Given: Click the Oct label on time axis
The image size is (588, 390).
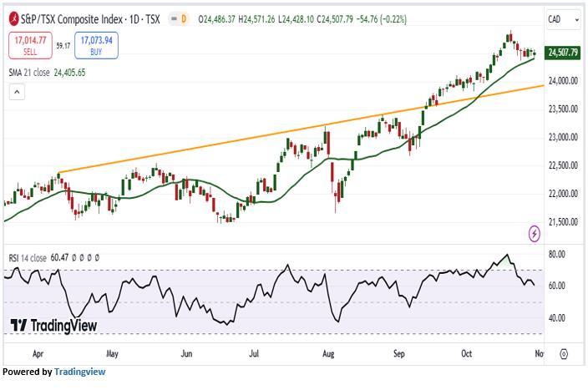Looking at the screenshot, I should (x=467, y=353).
